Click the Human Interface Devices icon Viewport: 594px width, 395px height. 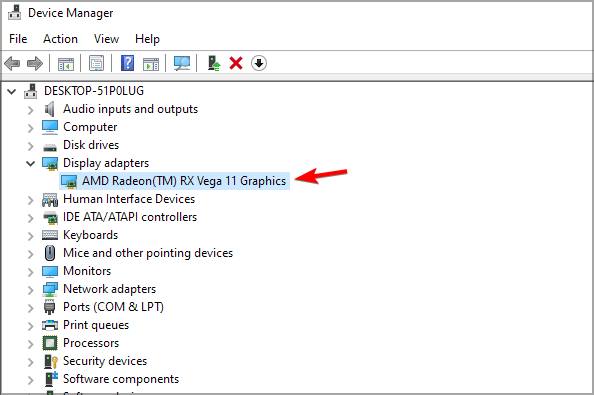pyautogui.click(x=50, y=199)
